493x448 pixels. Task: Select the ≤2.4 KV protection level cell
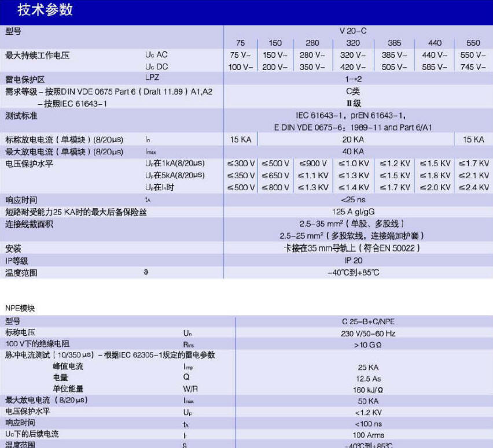pos(473,187)
